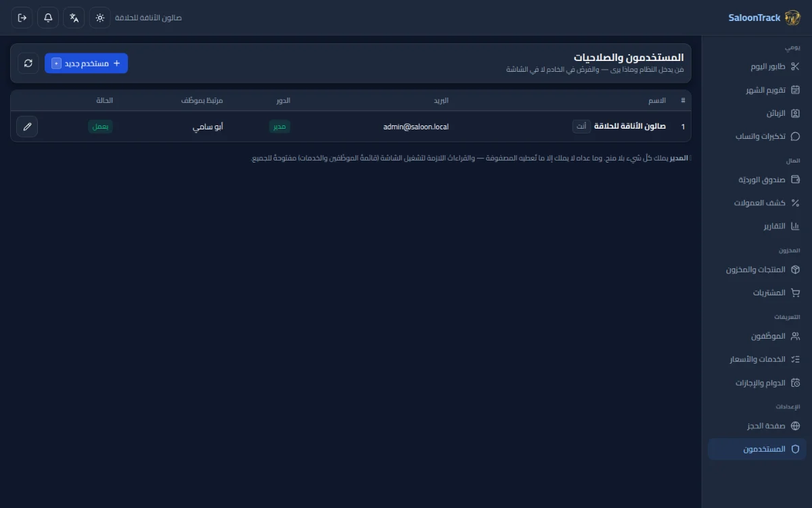Click the language translate icon
The image size is (812, 508).
74,18
